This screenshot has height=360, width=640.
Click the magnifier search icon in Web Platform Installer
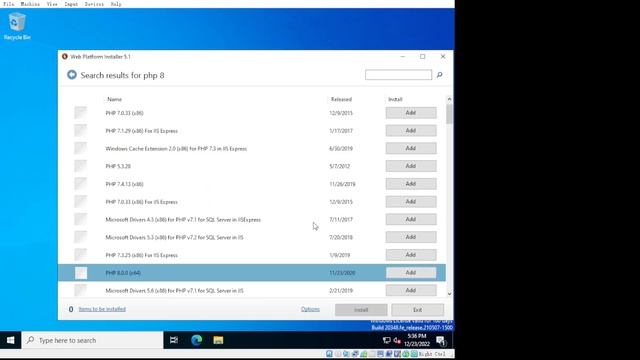coord(440,75)
